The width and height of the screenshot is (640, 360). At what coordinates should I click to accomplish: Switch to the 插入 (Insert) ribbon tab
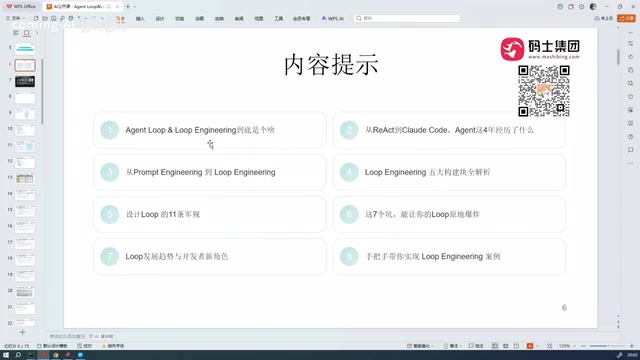tap(140, 19)
